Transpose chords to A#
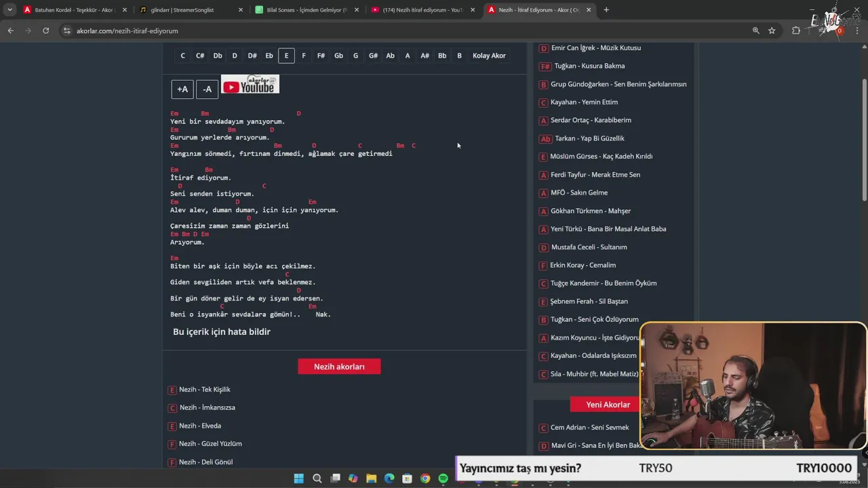The width and height of the screenshot is (868, 488). [425, 56]
